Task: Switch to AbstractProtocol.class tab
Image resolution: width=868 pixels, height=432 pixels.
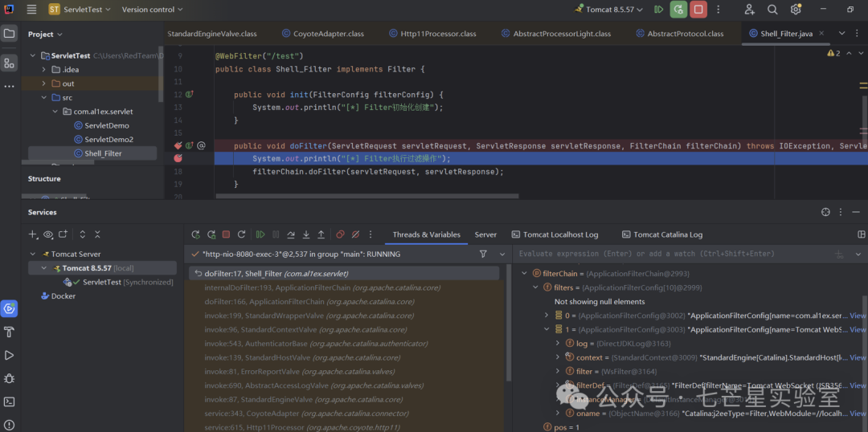Action: (680, 34)
